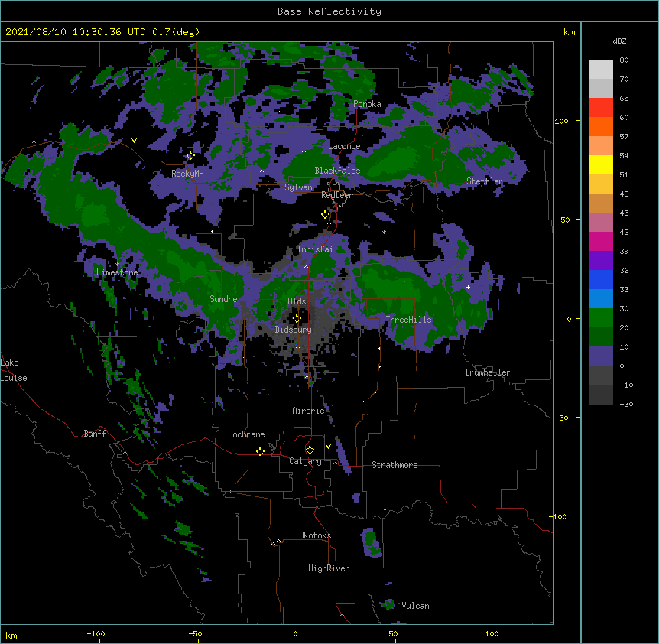Select the Cochrane city label
The width and height of the screenshot is (659, 644).
[x=246, y=434]
